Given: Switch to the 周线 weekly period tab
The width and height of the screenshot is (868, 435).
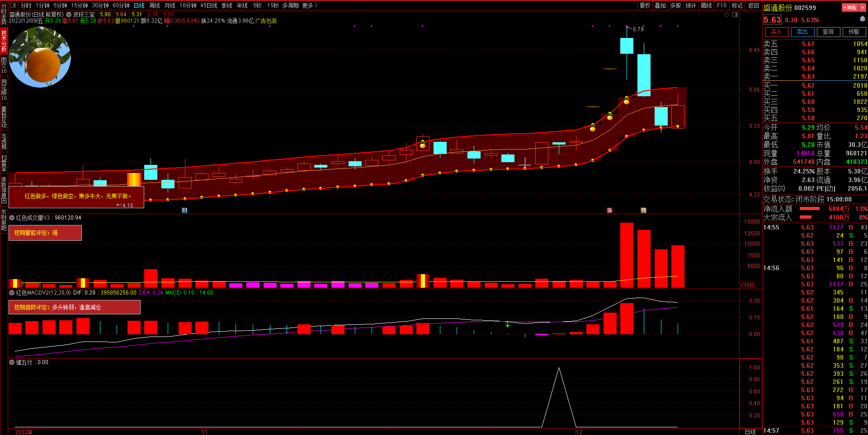Looking at the screenshot, I should [155, 5].
